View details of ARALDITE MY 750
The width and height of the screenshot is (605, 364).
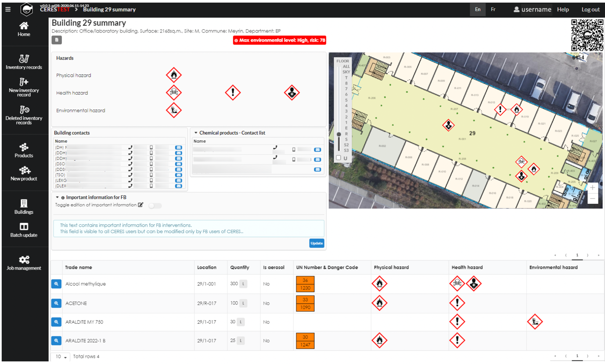56,322
